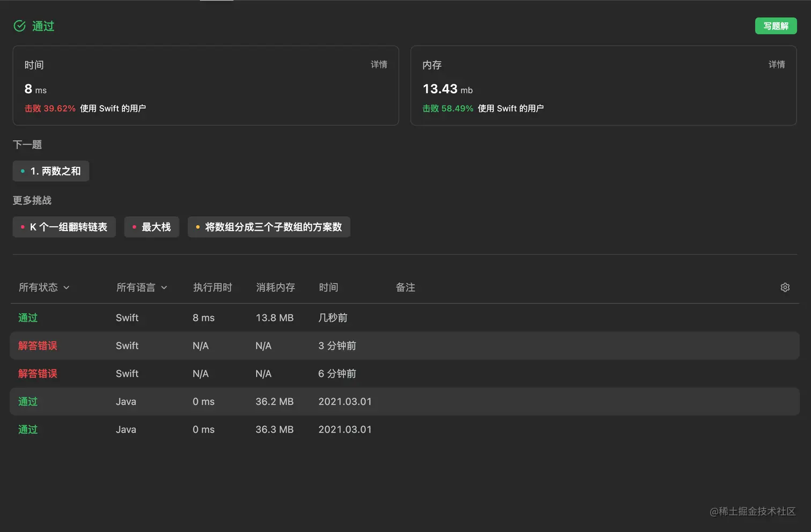Click the 更多挑战 section label
Viewport: 811px width, 532px height.
point(32,200)
